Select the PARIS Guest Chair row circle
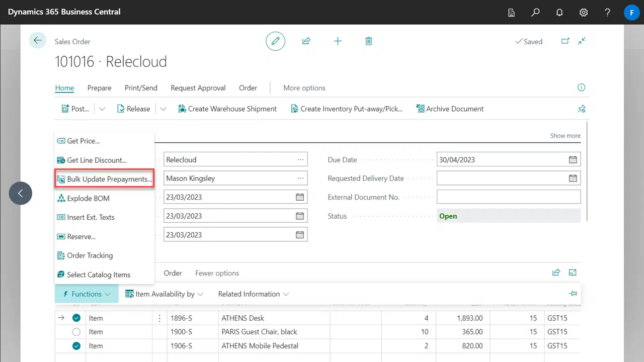 pos(76,332)
